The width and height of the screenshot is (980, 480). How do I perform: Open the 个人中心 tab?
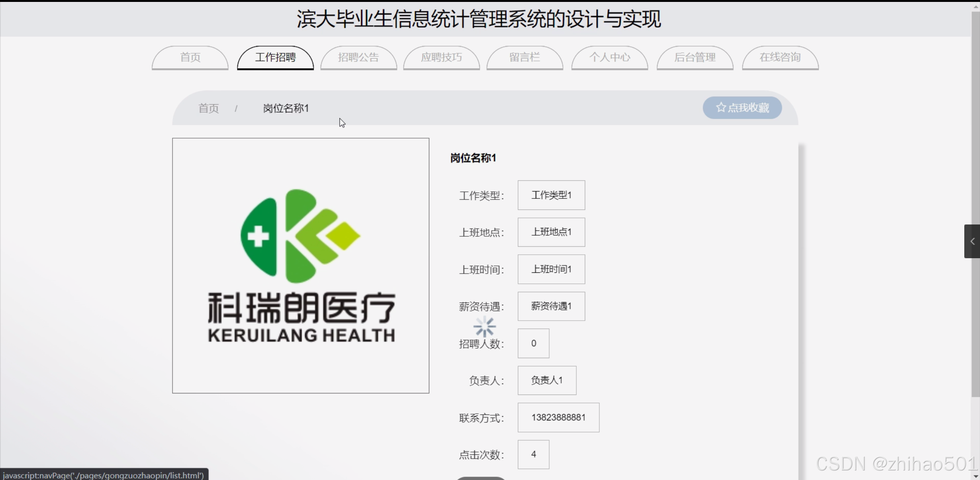(610, 58)
